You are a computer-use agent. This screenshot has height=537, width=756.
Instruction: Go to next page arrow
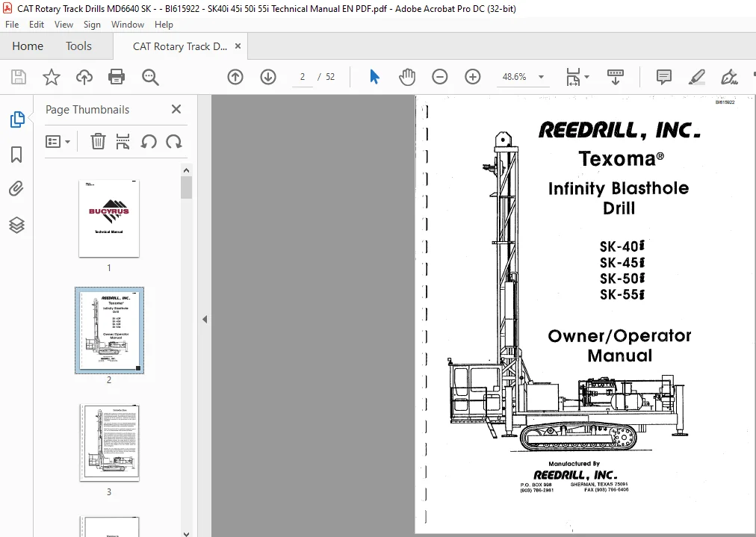point(268,77)
